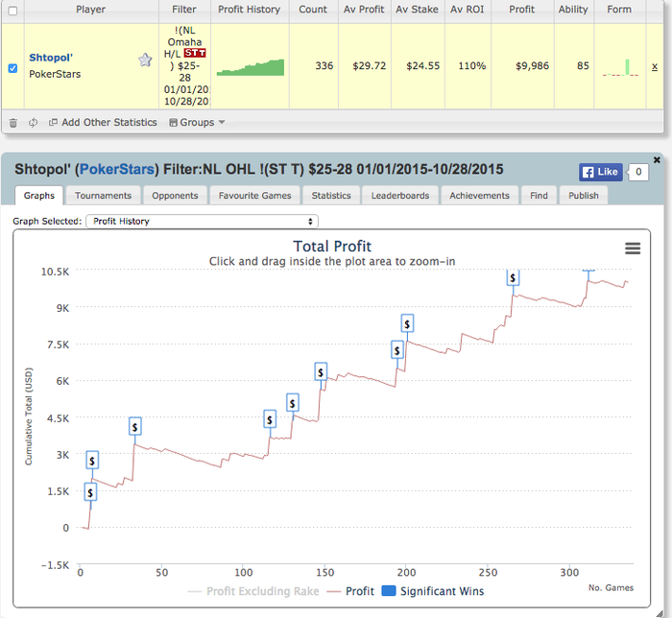Click the Facebook Like button

click(600, 172)
